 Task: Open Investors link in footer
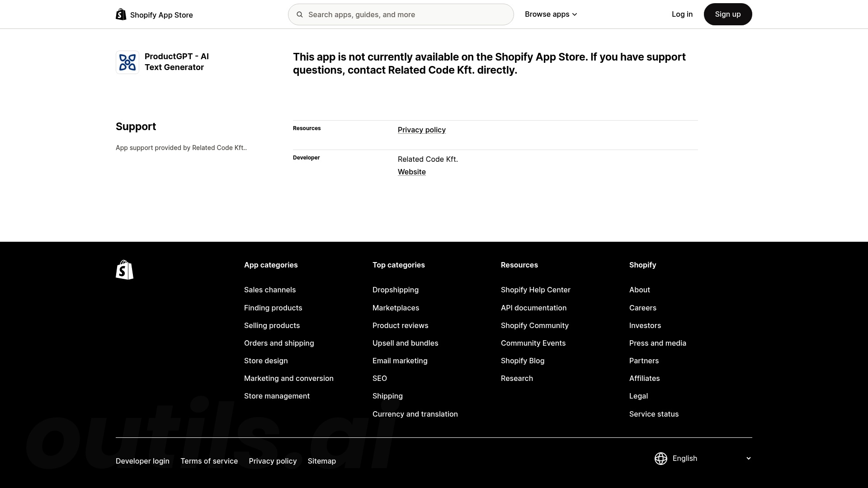(x=645, y=326)
